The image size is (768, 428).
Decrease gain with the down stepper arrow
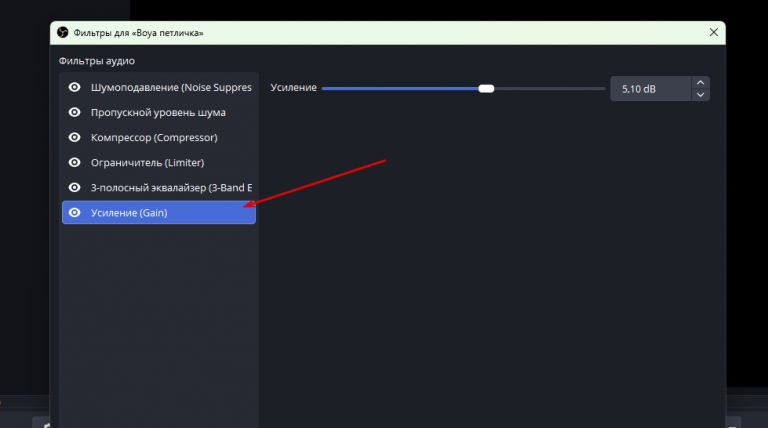[x=700, y=95]
